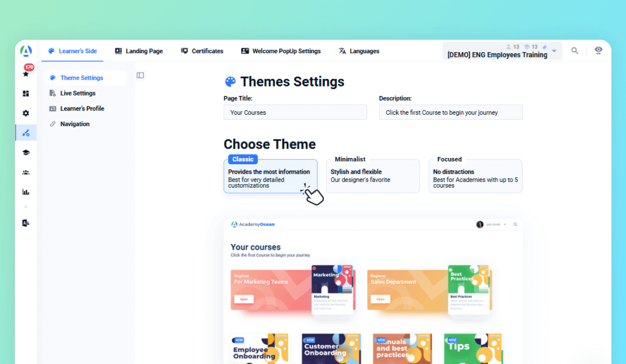
Task: Open the dashboard grid icon in sidebar
Action: pyautogui.click(x=26, y=94)
